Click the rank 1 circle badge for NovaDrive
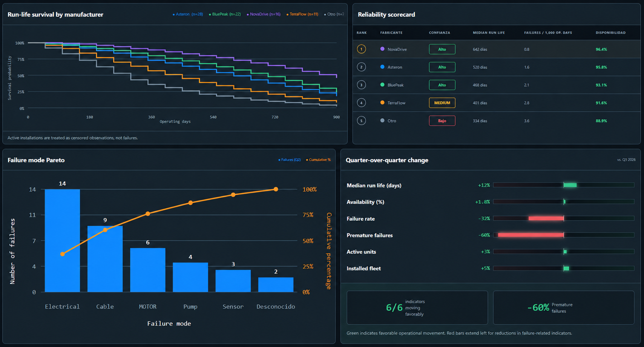The image size is (644, 347). (x=361, y=49)
